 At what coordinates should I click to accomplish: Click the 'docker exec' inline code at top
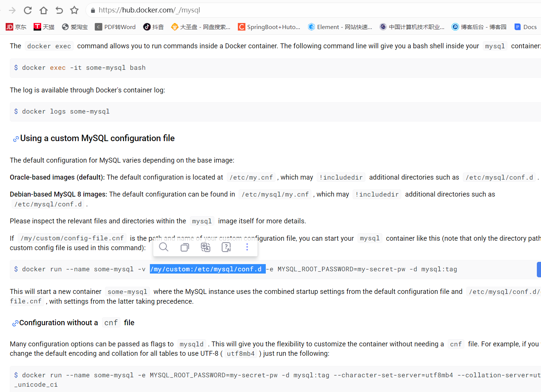(x=49, y=46)
